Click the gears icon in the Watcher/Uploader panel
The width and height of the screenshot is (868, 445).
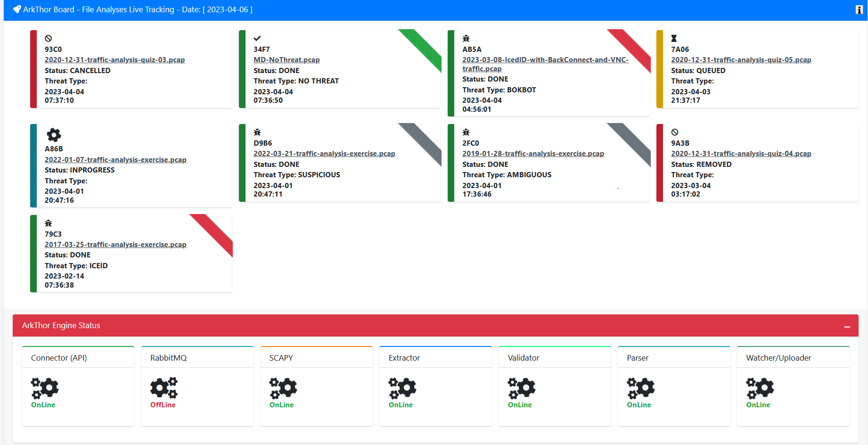point(760,387)
